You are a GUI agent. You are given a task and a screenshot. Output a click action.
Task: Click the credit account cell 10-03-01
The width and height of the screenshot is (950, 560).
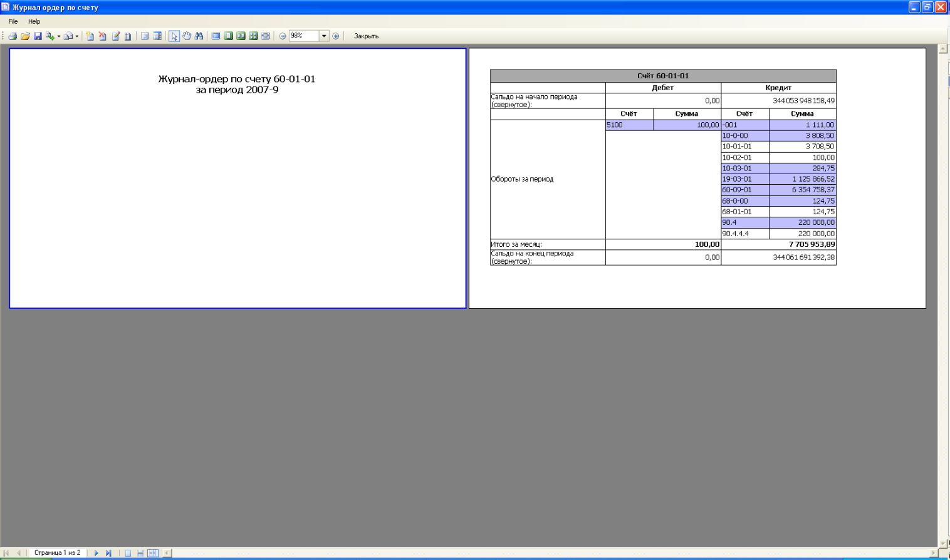click(x=745, y=169)
